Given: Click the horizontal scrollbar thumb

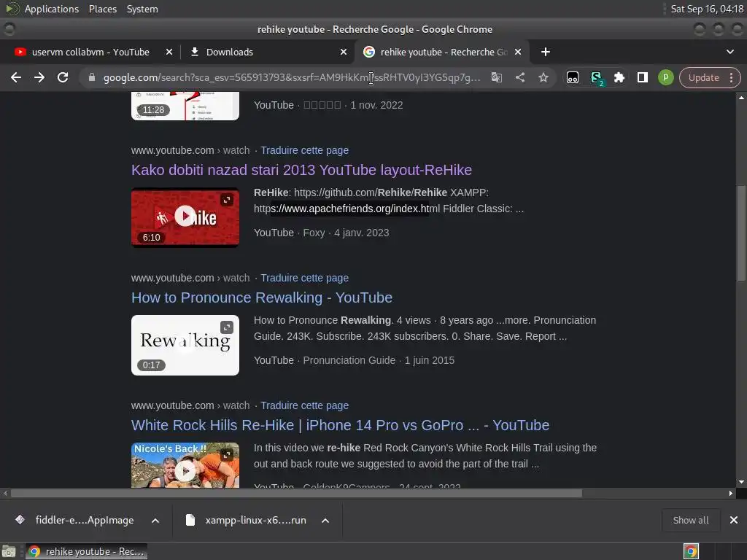Looking at the screenshot, I should click(x=296, y=494).
